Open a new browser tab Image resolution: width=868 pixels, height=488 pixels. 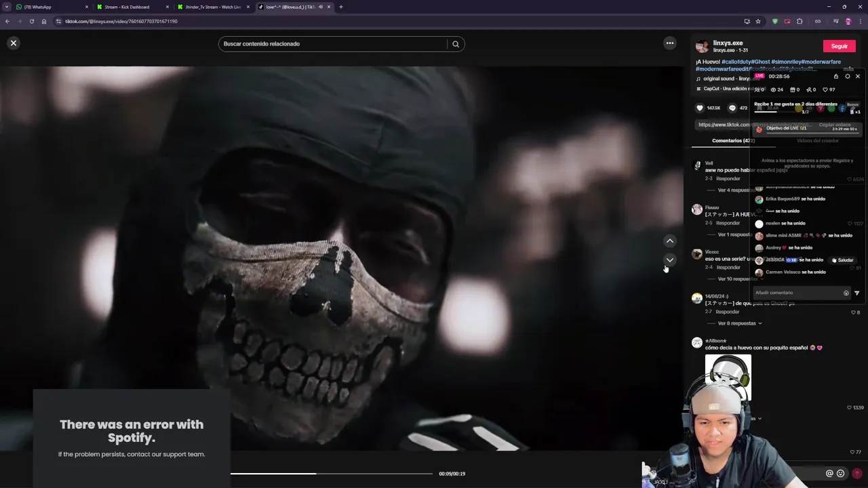pyautogui.click(x=341, y=7)
